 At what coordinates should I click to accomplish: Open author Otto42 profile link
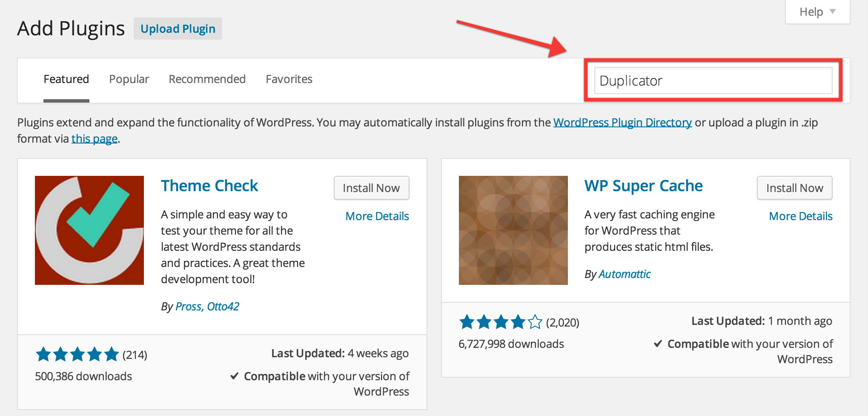[x=223, y=307]
